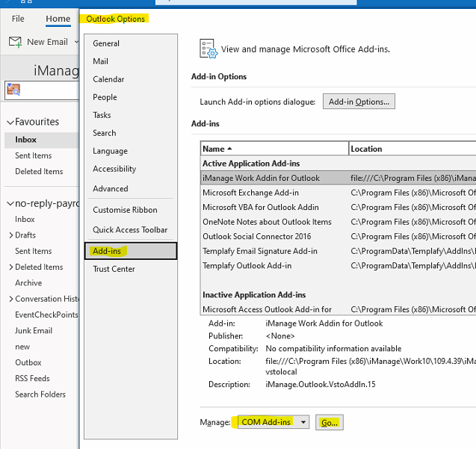Sort add-ins by Name column header

pos(273,149)
